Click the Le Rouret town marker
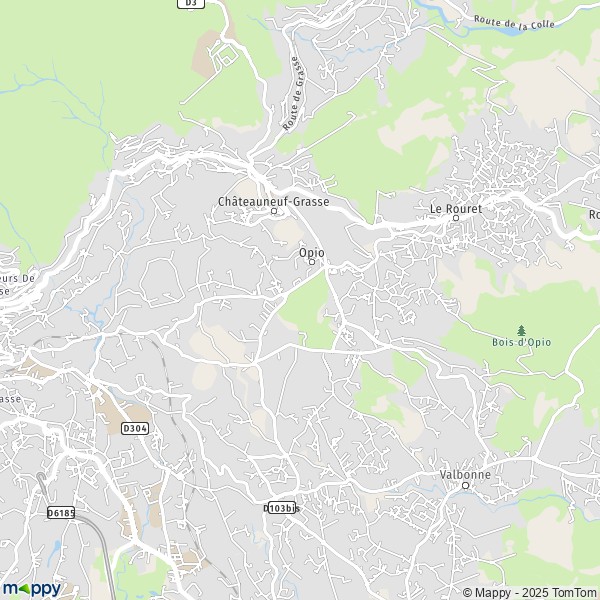This screenshot has width=600, height=600. tap(456, 218)
